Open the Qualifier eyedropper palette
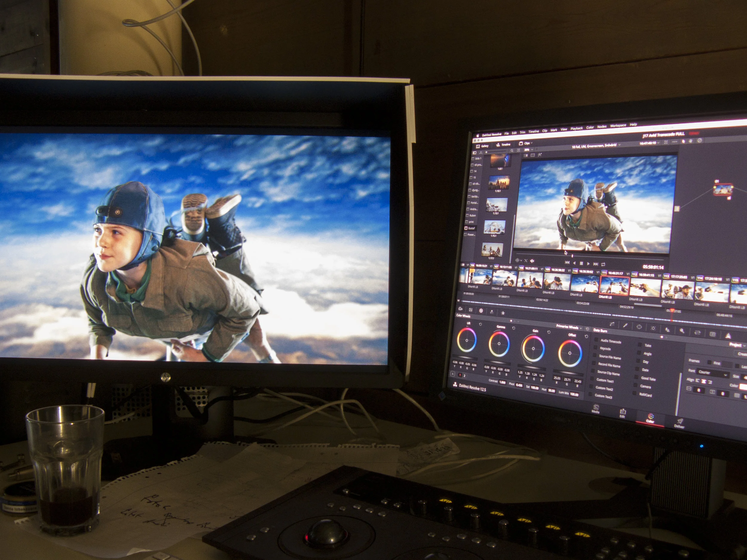This screenshot has height=560, width=747. pyautogui.click(x=625, y=326)
